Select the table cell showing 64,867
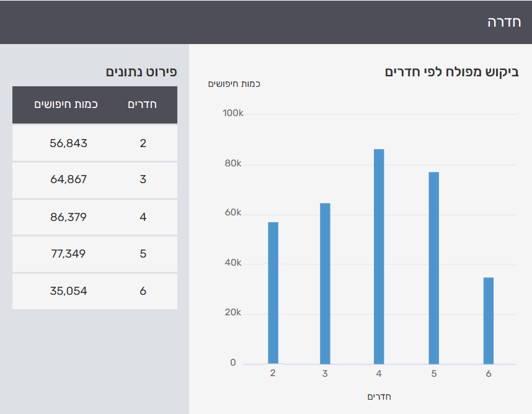The height and width of the screenshot is (414, 532). coord(68,180)
